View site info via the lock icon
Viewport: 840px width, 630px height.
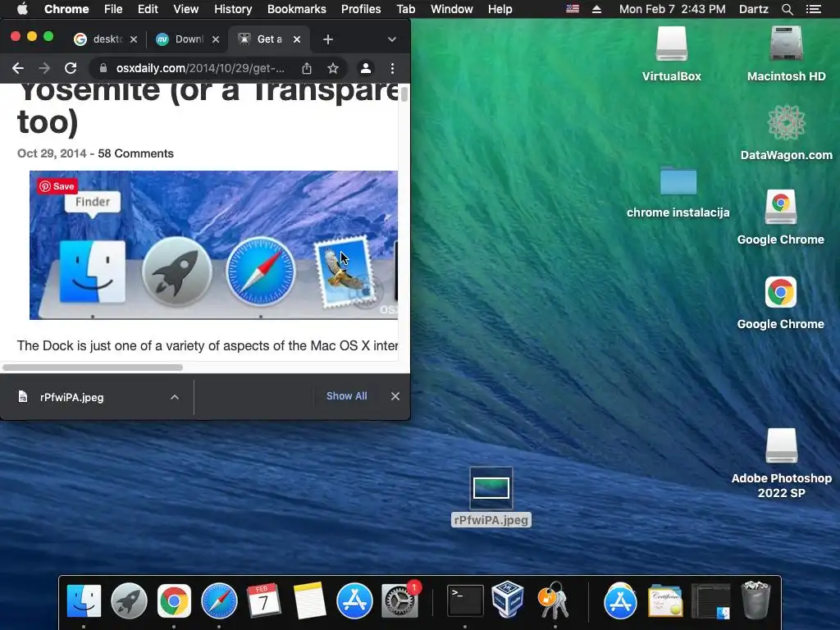pyautogui.click(x=103, y=68)
